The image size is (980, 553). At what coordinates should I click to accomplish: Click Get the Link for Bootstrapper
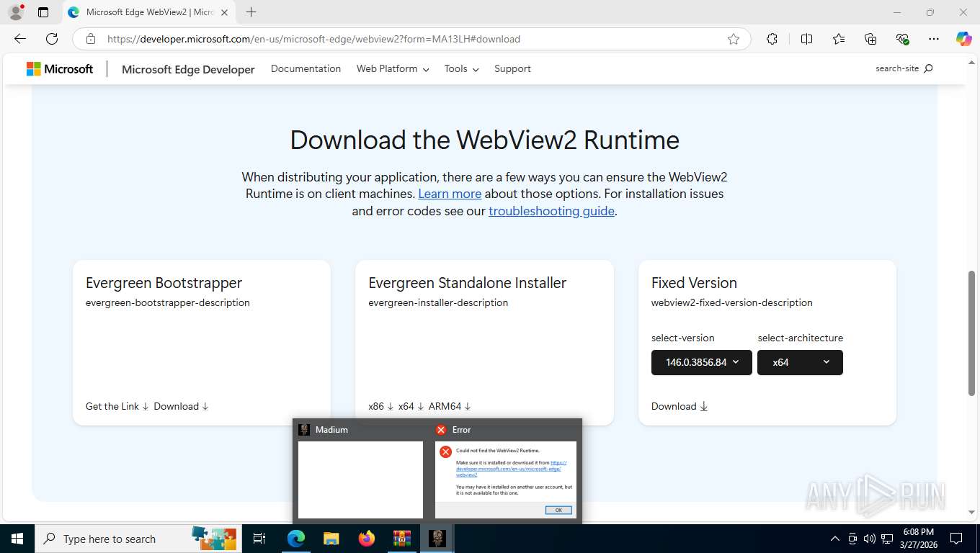(117, 406)
